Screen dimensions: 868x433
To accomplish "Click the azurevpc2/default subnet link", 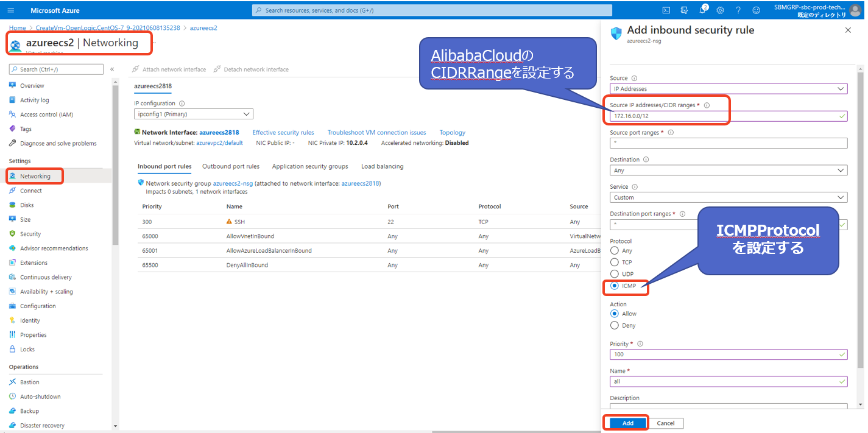I will (x=219, y=143).
